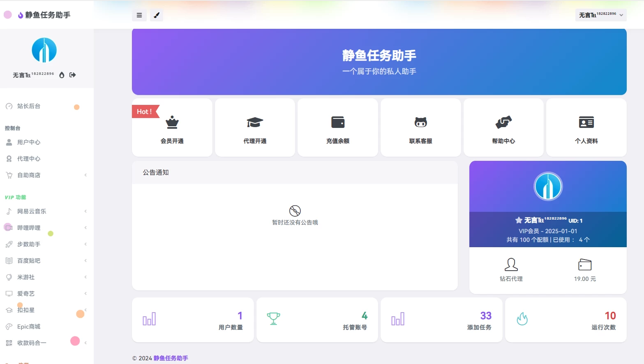This screenshot has height=364, width=644.
Task: Click the 静鱼任务助手 footer link
Action: 171,358
